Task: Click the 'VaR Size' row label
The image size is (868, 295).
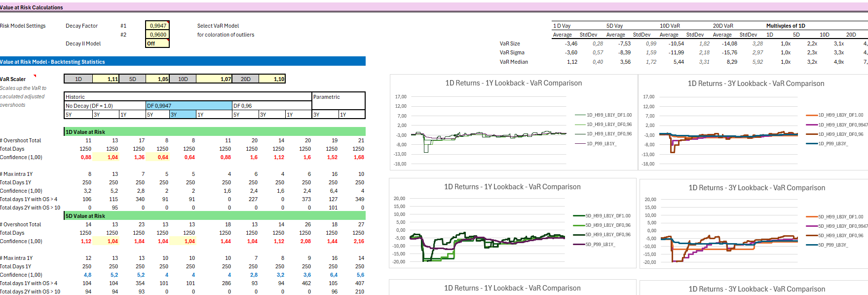Action: click(510, 43)
